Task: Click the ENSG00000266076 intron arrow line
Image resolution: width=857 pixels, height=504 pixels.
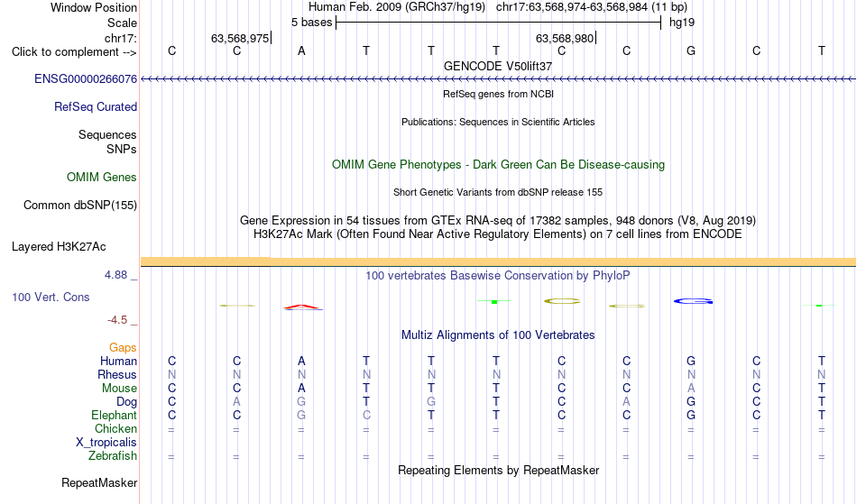Action: tap(498, 79)
